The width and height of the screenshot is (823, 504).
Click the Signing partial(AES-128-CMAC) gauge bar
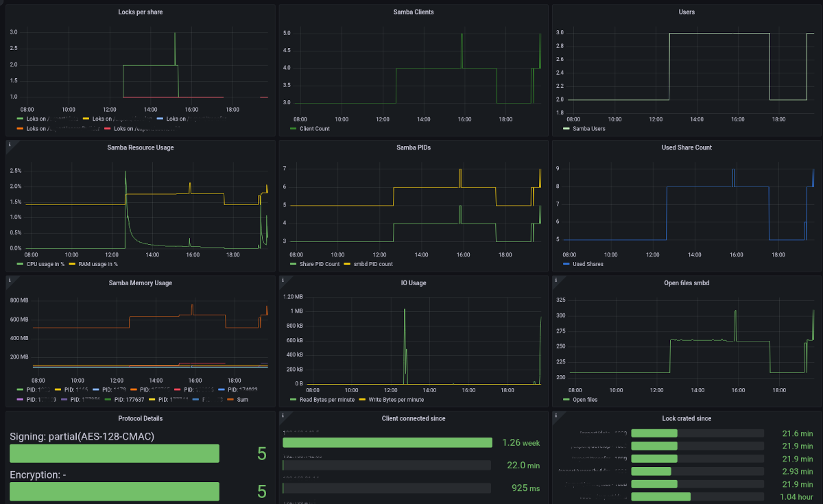(x=115, y=453)
